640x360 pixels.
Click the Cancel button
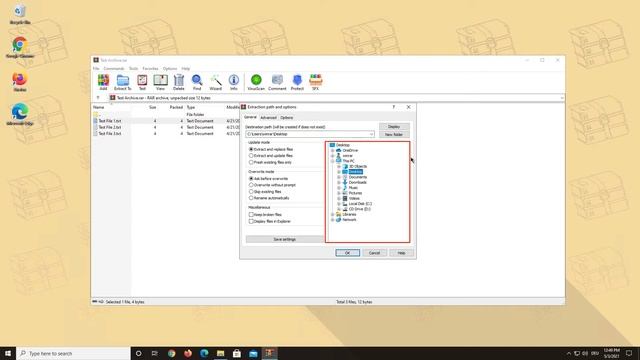374,253
